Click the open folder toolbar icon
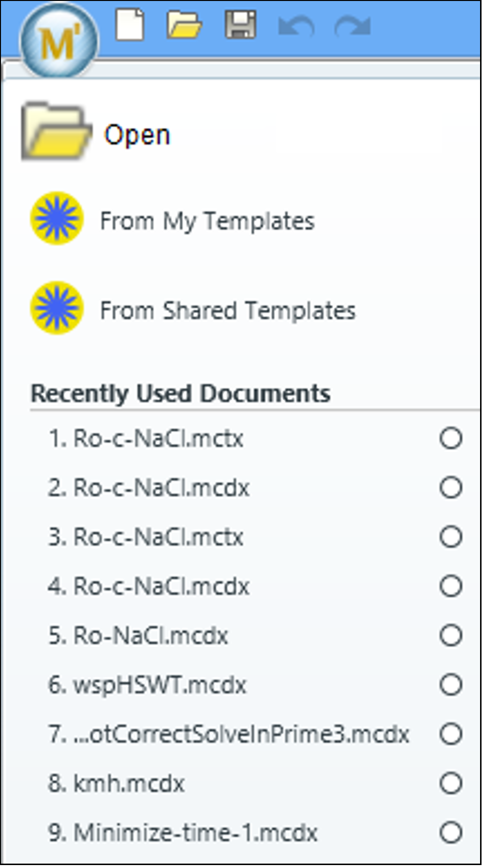 tap(184, 24)
